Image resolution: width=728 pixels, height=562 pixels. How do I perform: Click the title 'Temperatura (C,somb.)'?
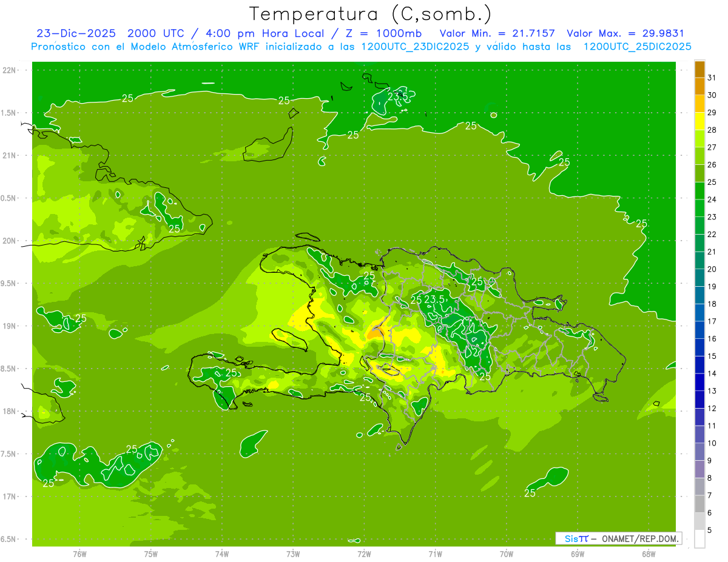click(371, 14)
